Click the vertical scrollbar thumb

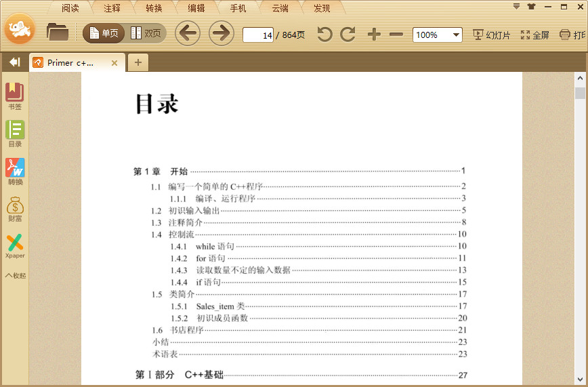pos(580,93)
